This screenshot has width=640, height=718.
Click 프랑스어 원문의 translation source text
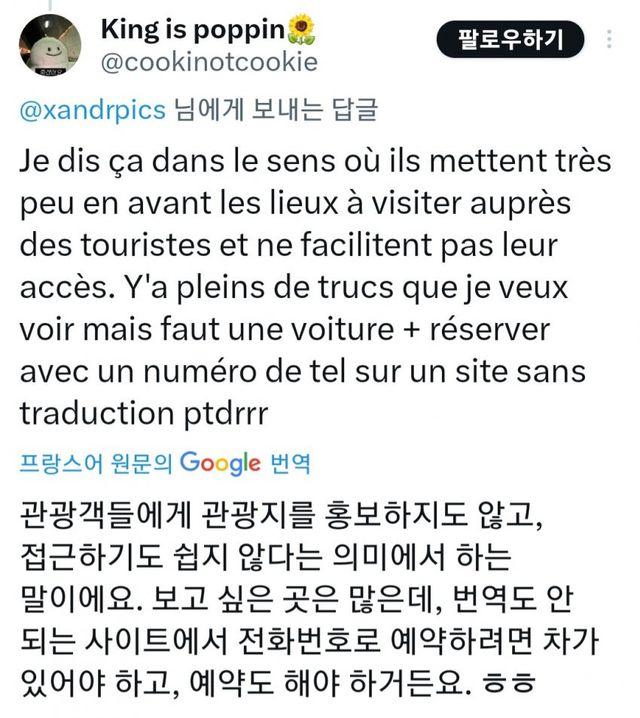[96, 463]
